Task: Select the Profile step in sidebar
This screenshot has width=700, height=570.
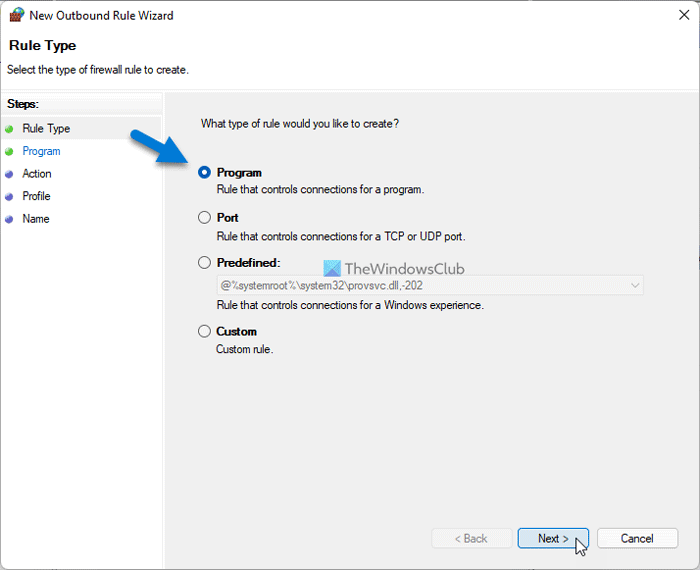Action: 36,197
